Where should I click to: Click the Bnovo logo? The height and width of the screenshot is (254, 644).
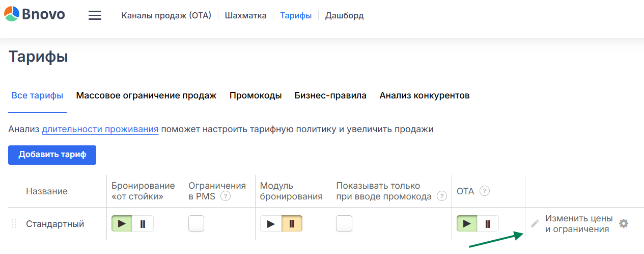[x=35, y=14]
